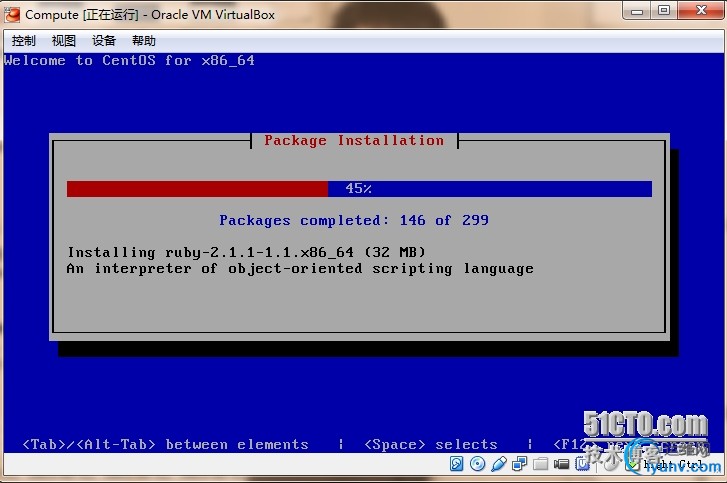727x483 pixels.
Task: Maximize the VirtualBox Compute window
Action: click(664, 10)
